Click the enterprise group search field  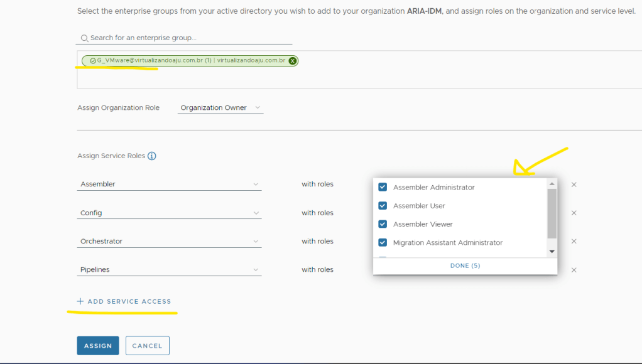(188, 38)
